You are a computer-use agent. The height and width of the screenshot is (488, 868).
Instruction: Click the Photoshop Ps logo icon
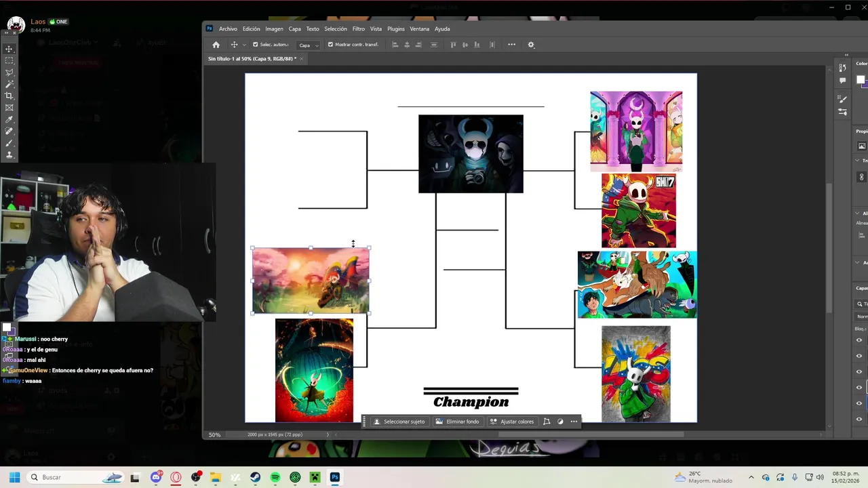click(210, 28)
